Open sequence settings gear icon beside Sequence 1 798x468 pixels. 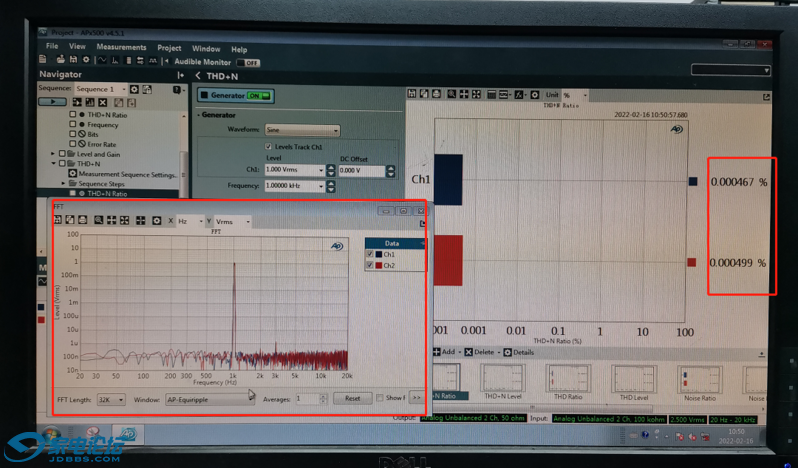(135, 89)
